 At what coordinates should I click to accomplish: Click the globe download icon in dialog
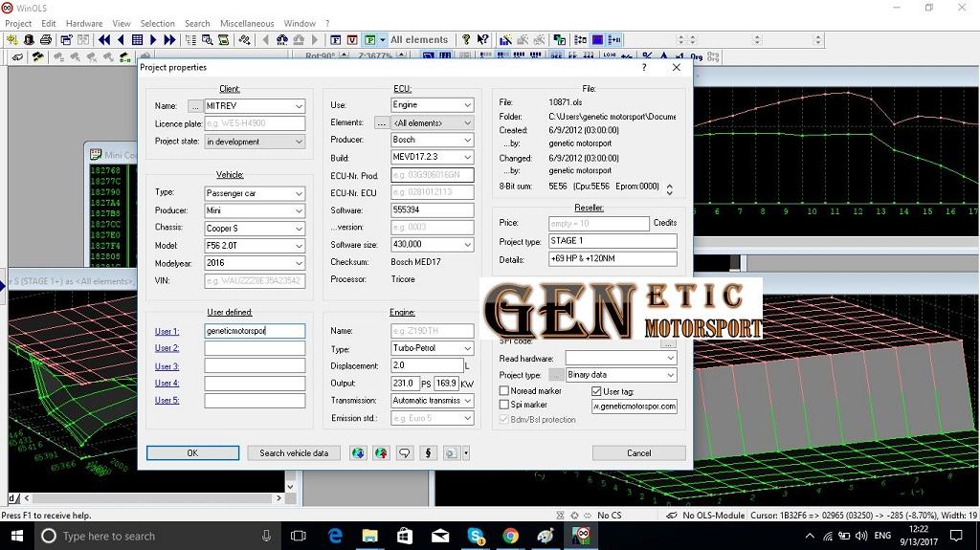click(x=358, y=453)
